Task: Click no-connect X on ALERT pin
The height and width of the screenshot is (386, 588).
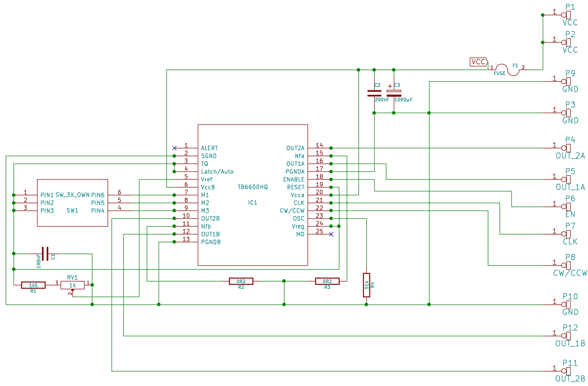Action: pyautogui.click(x=175, y=148)
